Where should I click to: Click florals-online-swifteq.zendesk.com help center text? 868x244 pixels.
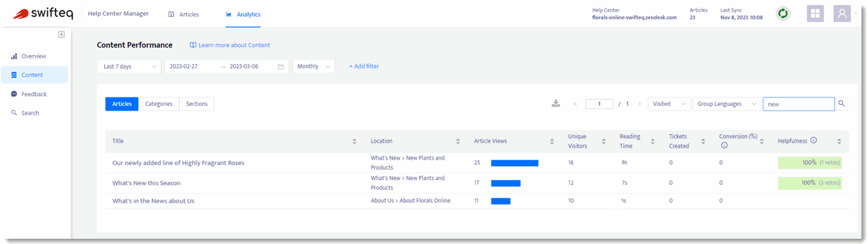(634, 18)
